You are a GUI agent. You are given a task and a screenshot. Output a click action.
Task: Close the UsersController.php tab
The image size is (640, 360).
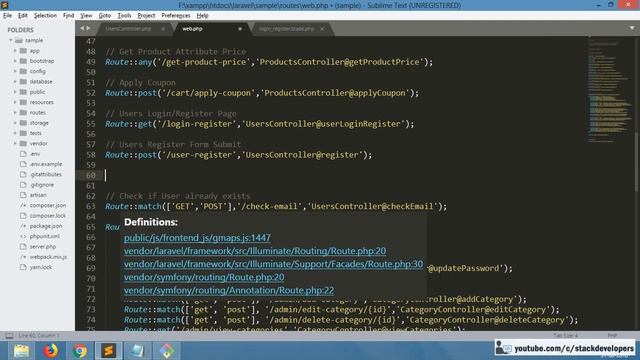(163, 29)
